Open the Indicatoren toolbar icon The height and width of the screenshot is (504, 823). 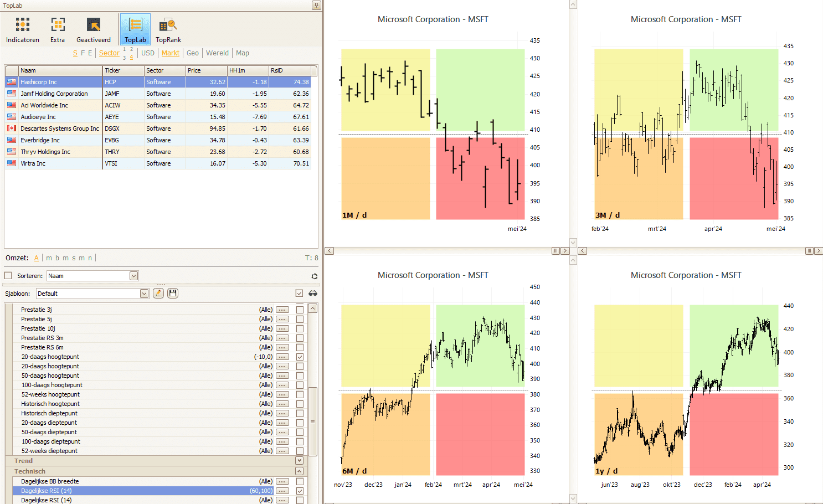23,30
